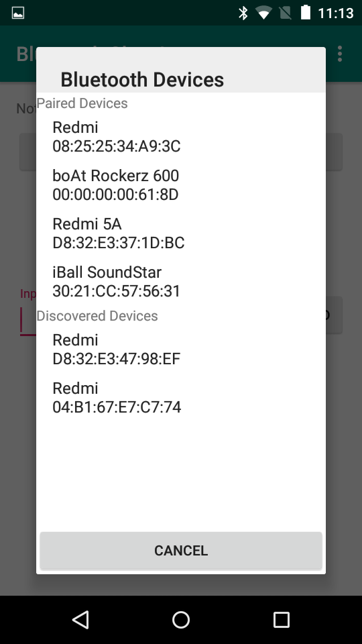
Task: Tap the Paired Devices section header
Action: (82, 103)
